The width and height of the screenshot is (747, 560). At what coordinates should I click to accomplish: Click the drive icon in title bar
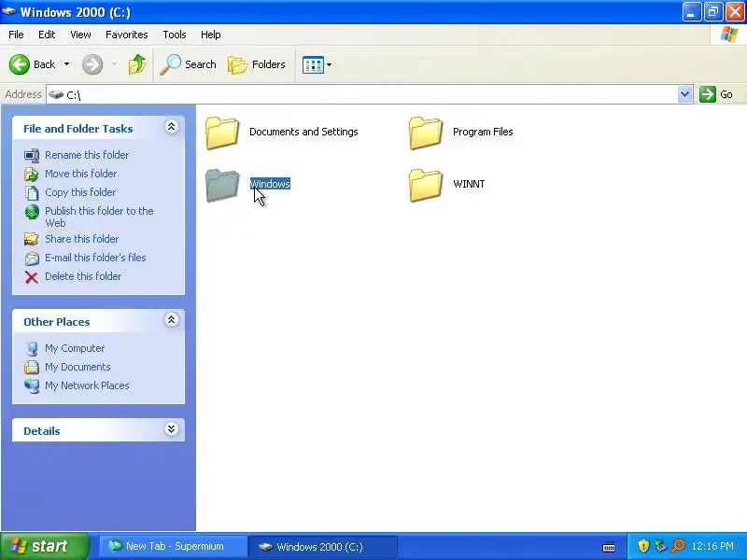coord(8,11)
